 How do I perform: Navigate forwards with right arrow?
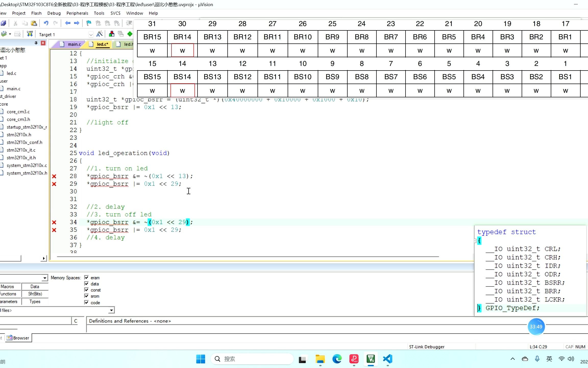point(77,23)
